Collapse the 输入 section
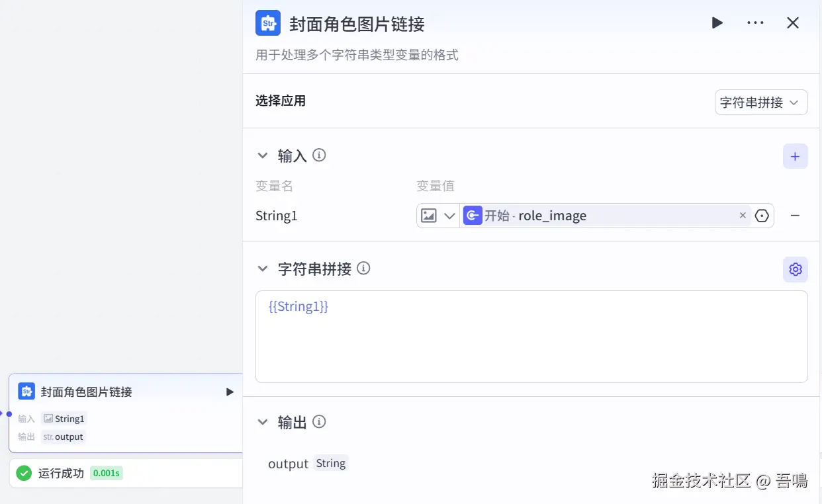Screen dimensions: 822x504 263,156
